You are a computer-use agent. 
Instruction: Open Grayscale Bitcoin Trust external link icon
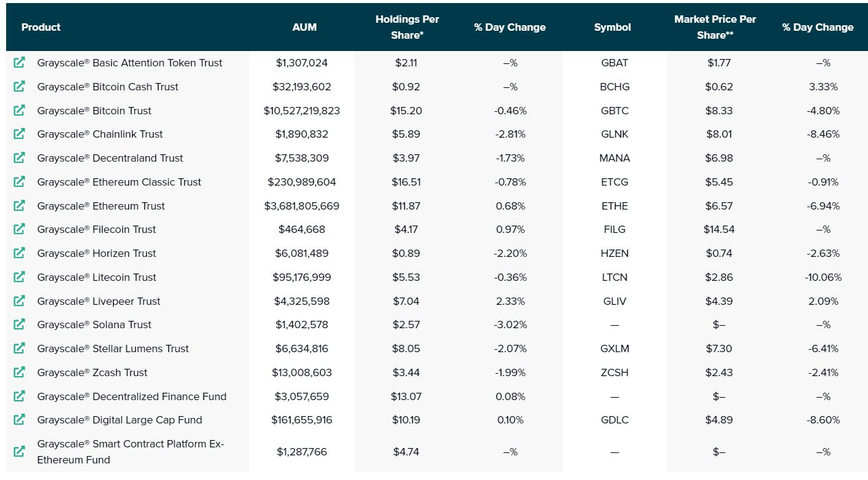[x=19, y=111]
